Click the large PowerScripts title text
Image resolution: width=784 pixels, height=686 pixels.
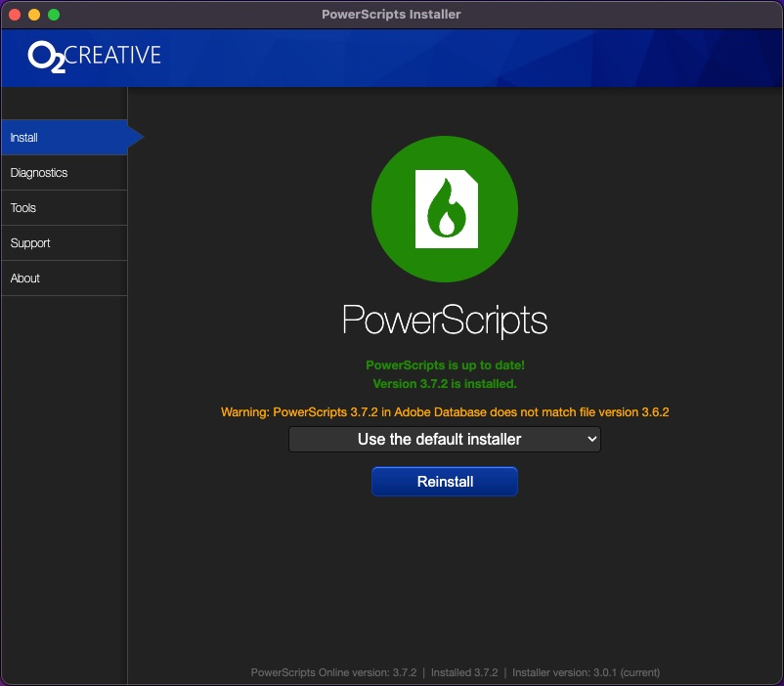click(x=445, y=321)
